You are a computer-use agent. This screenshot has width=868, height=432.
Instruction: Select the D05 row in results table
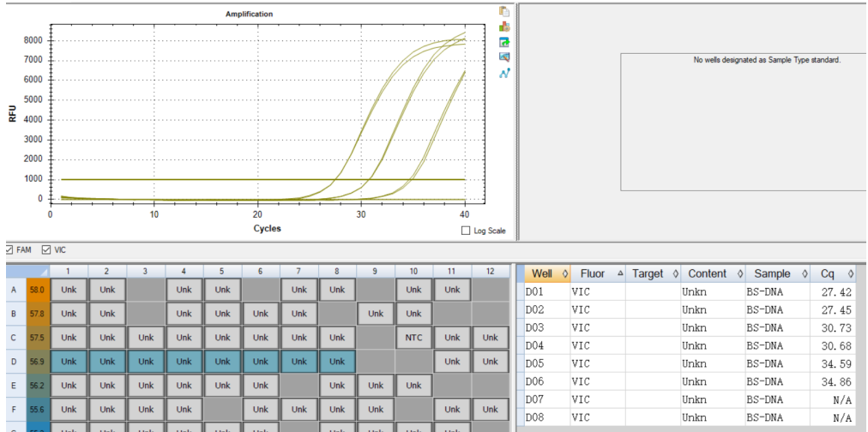click(x=686, y=364)
